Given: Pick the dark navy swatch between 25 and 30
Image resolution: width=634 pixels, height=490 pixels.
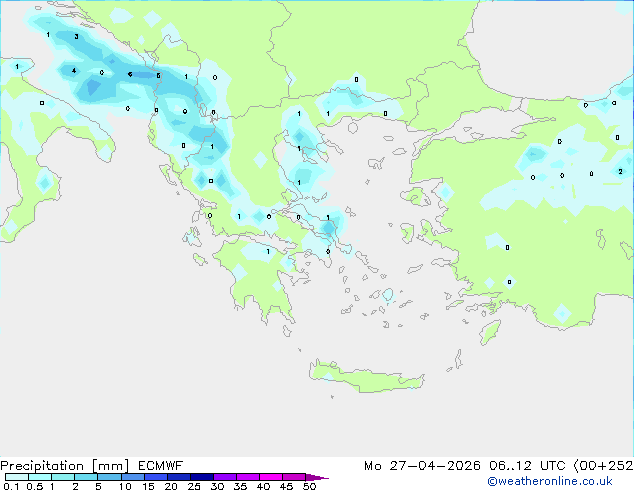Looking at the screenshot, I should click(x=202, y=477).
